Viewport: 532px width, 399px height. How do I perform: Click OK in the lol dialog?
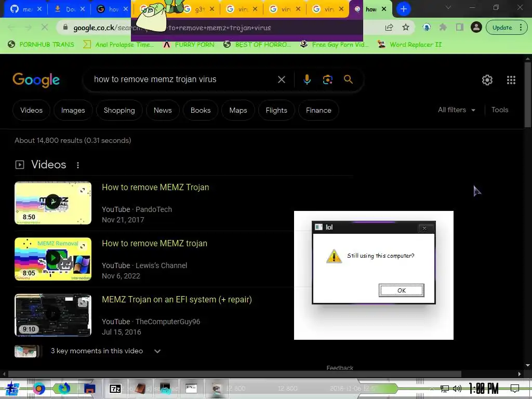tap(402, 290)
